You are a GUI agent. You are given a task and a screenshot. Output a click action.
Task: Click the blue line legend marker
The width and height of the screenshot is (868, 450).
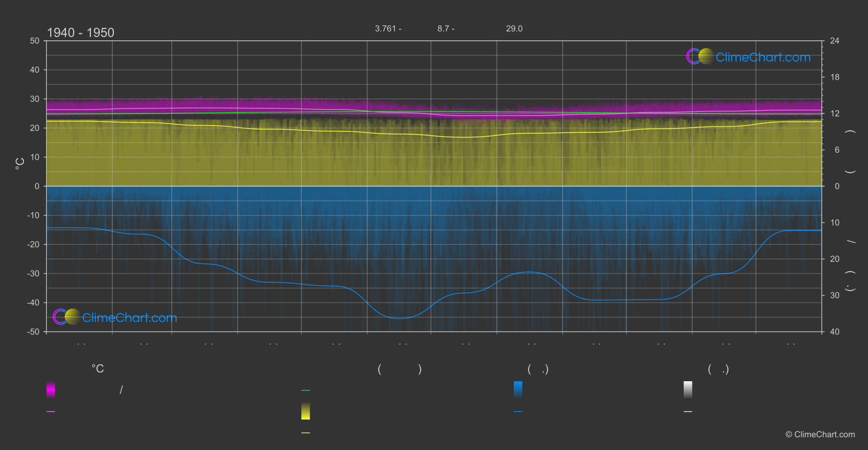[x=518, y=412]
